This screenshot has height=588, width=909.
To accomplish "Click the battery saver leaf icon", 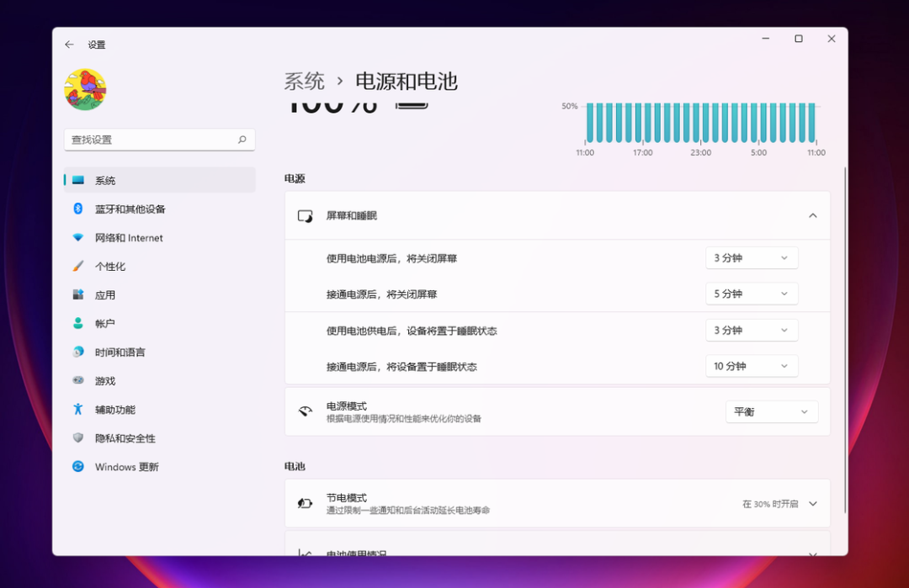I will pyautogui.click(x=305, y=503).
